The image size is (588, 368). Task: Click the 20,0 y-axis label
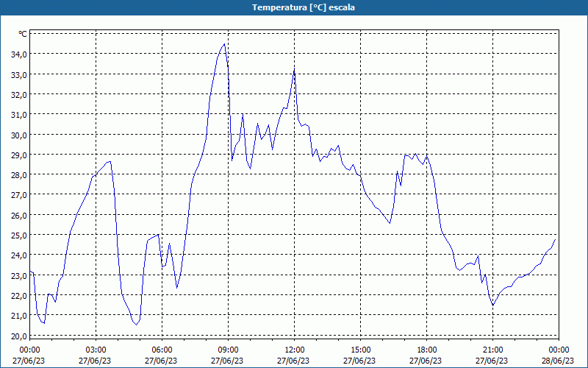click(x=19, y=336)
